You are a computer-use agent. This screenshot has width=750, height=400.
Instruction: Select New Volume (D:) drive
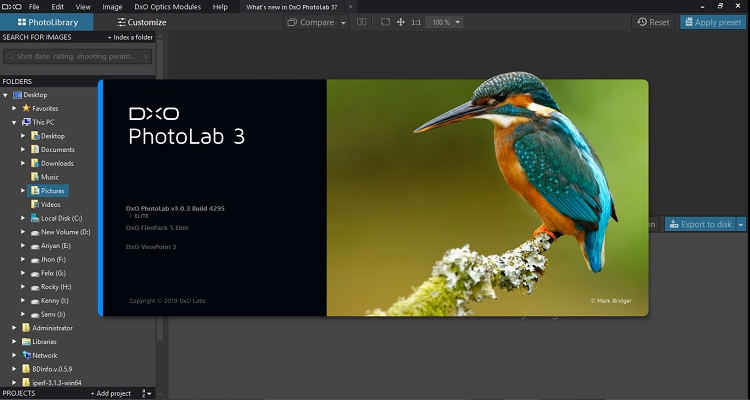60,232
